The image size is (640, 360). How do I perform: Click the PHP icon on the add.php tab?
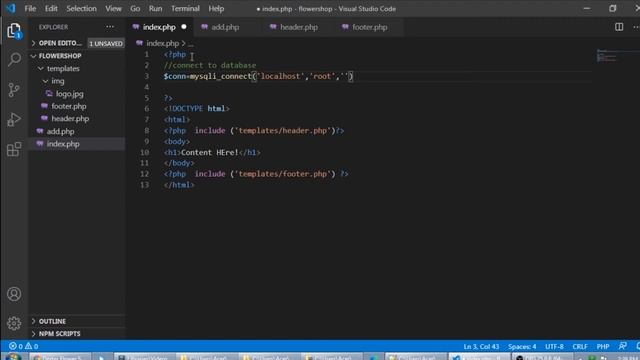(x=204, y=27)
